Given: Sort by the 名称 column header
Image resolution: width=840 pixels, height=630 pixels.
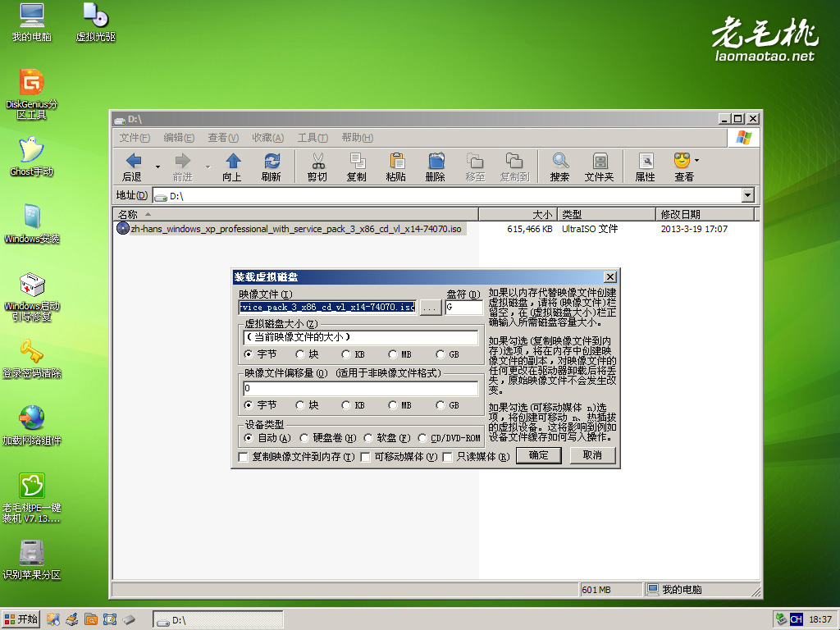Looking at the screenshot, I should tap(295, 214).
